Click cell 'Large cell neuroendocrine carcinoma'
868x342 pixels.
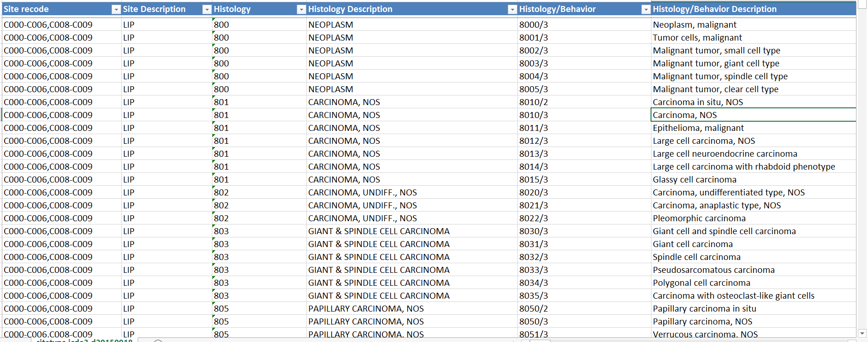coord(753,153)
